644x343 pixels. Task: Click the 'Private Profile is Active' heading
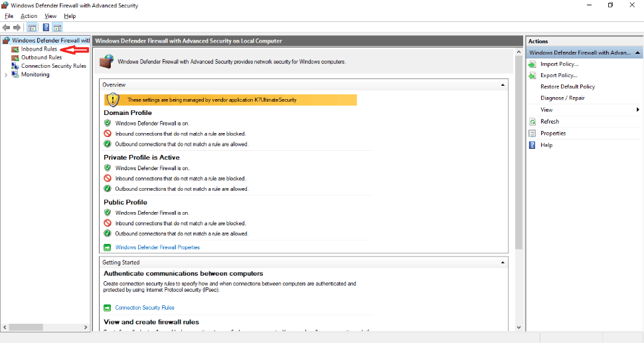click(x=141, y=157)
